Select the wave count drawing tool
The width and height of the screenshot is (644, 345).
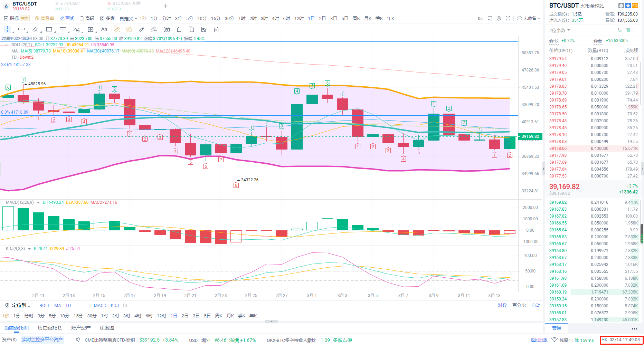click(77, 29)
